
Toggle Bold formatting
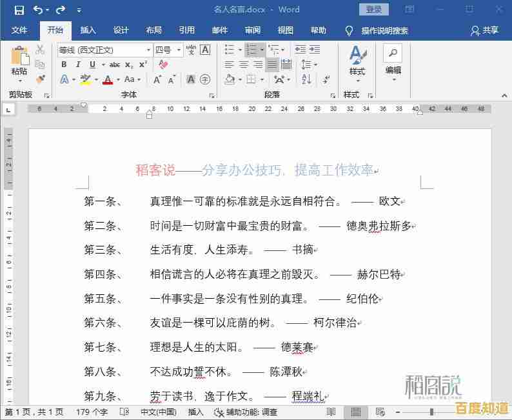(64, 65)
